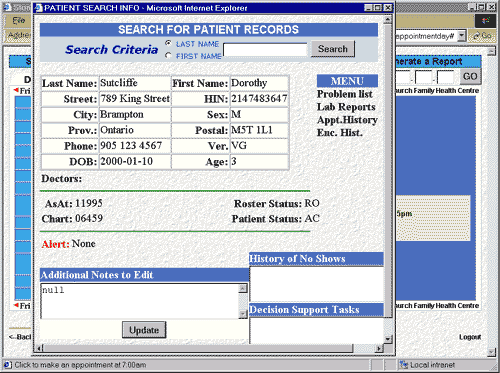Click the status bar page icon
Viewport: 500px width, 373px height.
pyautogui.click(x=8, y=365)
